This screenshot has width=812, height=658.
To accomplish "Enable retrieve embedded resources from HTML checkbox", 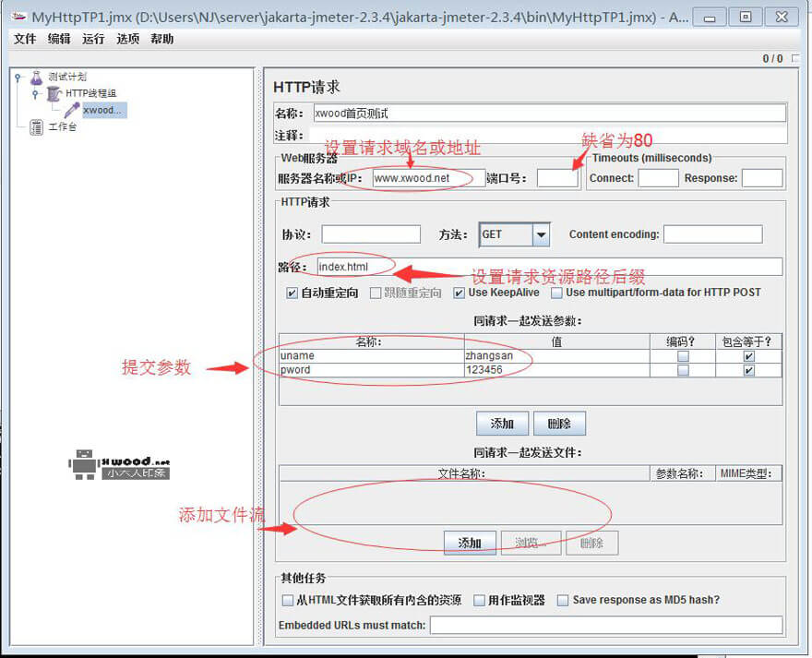I will click(287, 601).
